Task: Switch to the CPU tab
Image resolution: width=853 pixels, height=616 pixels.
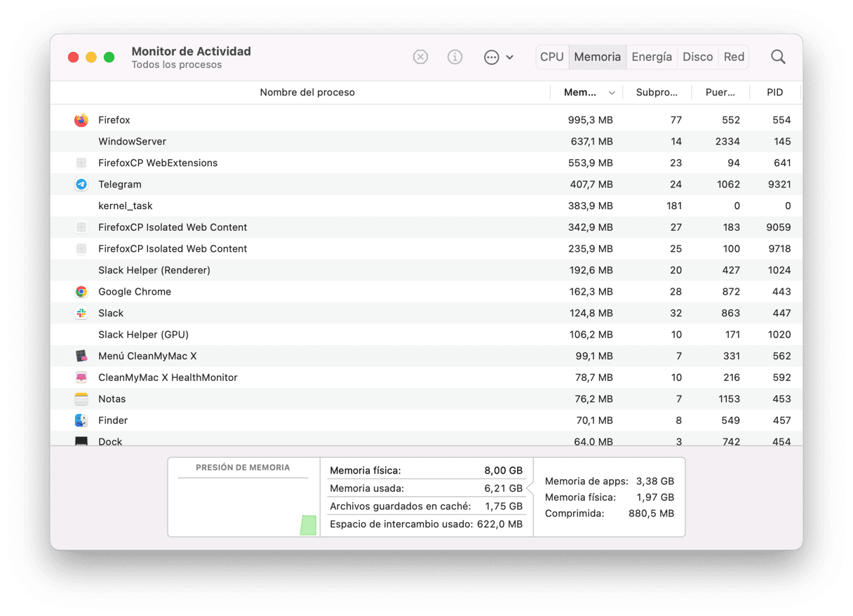Action: click(x=552, y=57)
